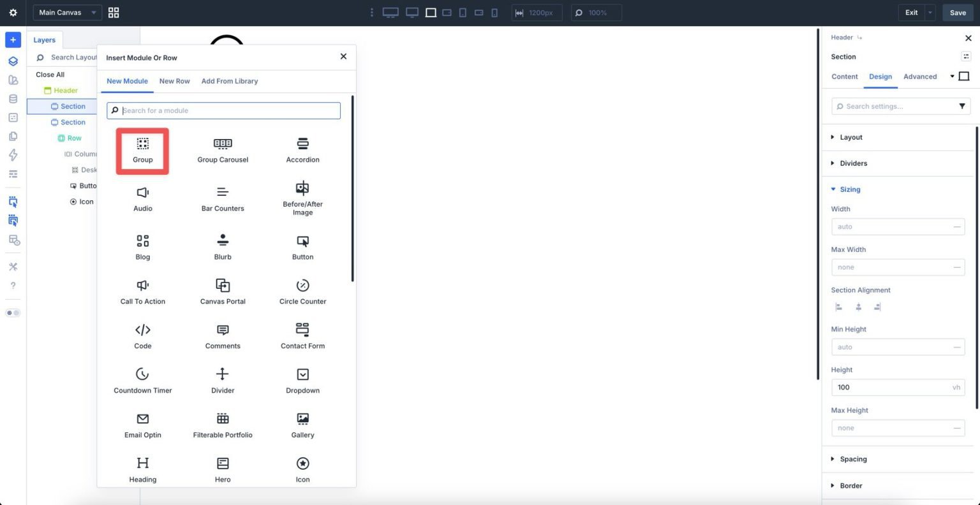Click the Exit button
This screenshot has width=980, height=505.
click(911, 13)
